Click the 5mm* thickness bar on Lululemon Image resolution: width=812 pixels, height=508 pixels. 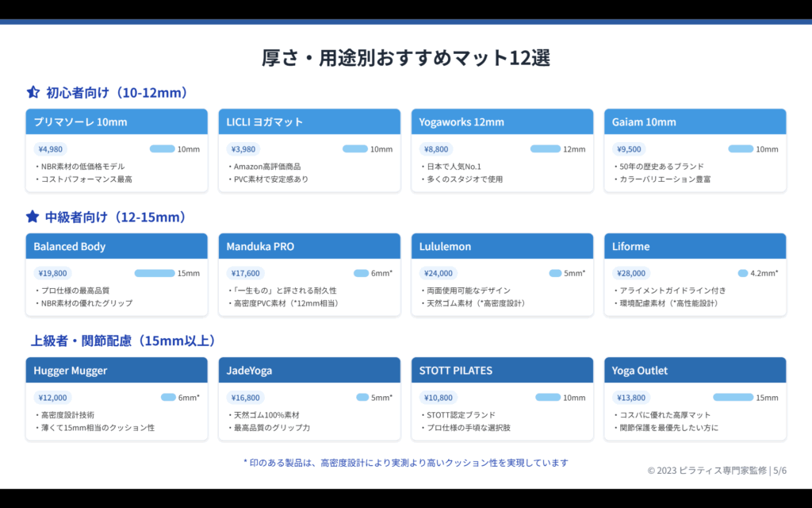click(x=555, y=273)
